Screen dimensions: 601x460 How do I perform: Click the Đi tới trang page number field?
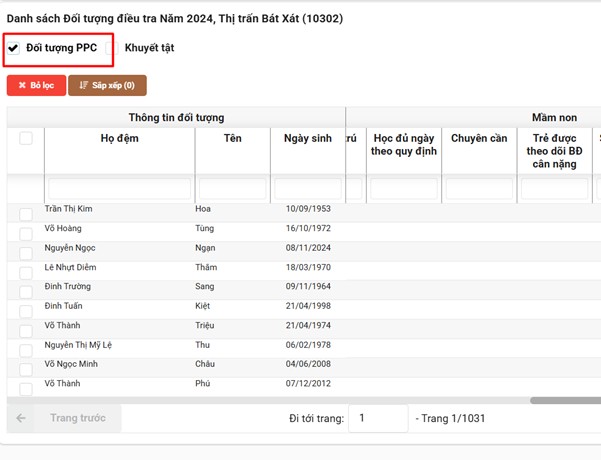point(378,418)
